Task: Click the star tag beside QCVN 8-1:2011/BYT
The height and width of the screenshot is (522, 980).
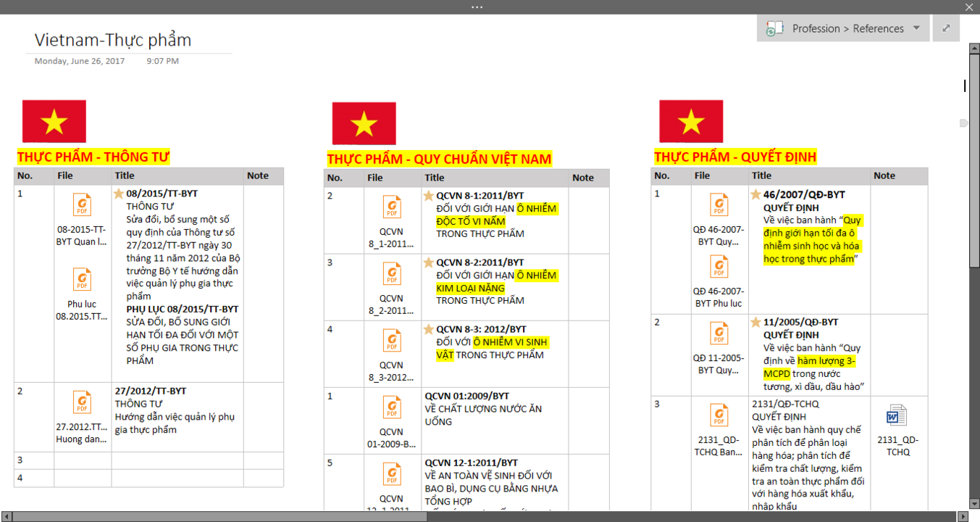Action: click(x=429, y=196)
